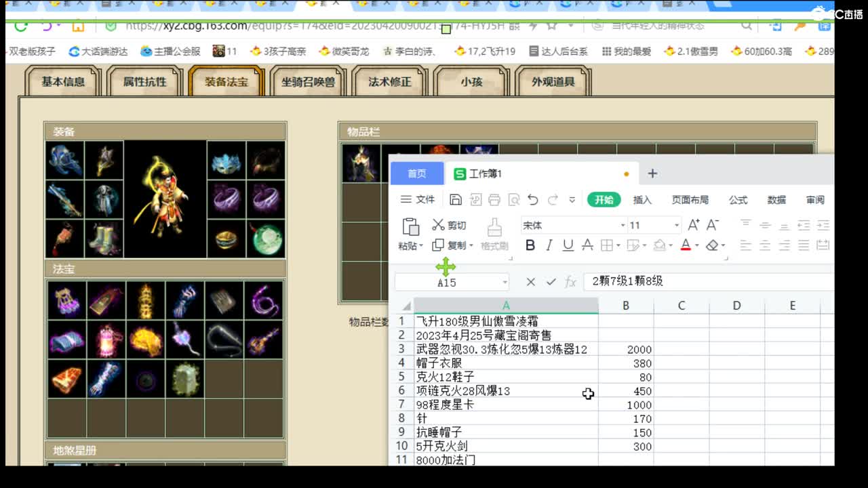Toggle strikethrough formatting in WPS
This screenshot has height=488, width=868.
(587, 245)
